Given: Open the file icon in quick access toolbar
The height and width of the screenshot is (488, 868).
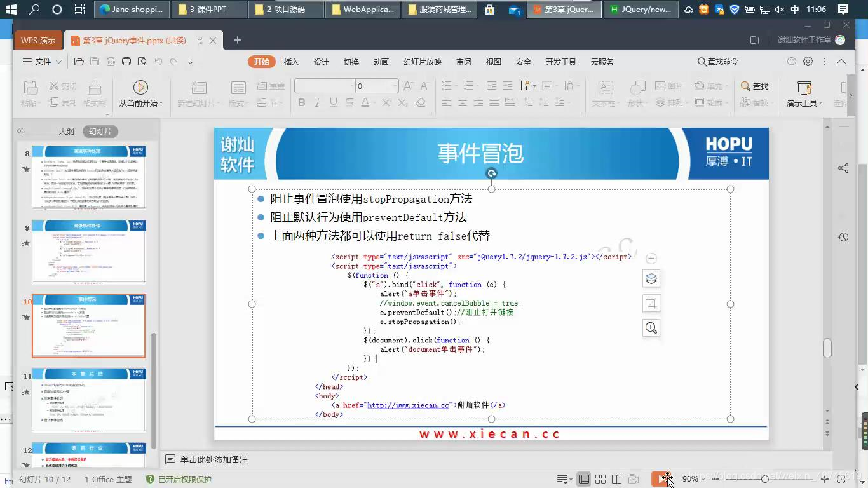Looking at the screenshot, I should pos(79,62).
